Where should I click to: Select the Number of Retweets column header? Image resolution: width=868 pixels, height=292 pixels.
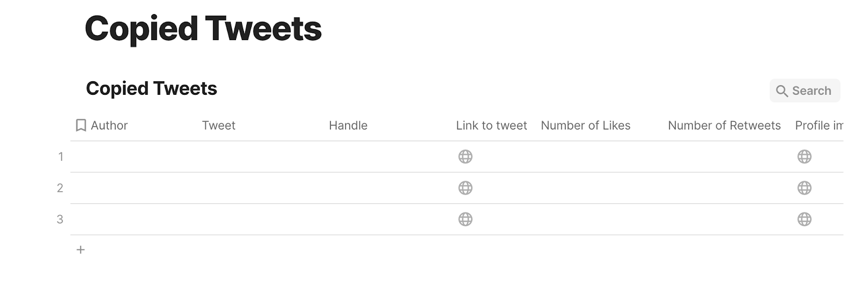pos(724,126)
